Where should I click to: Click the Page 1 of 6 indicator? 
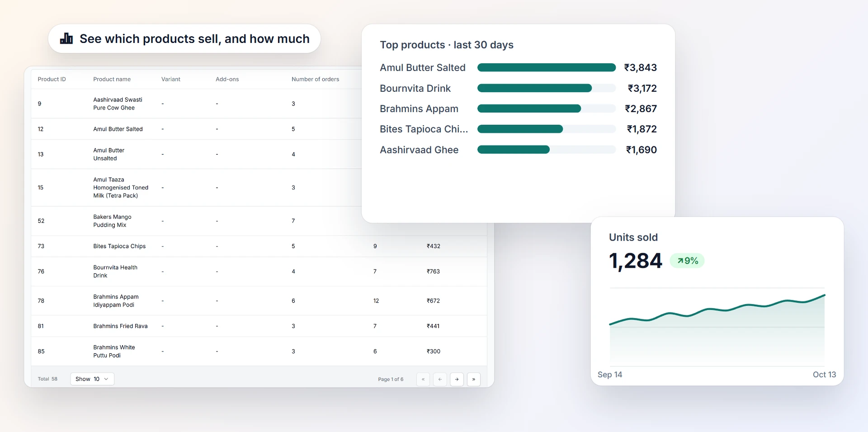coord(391,379)
